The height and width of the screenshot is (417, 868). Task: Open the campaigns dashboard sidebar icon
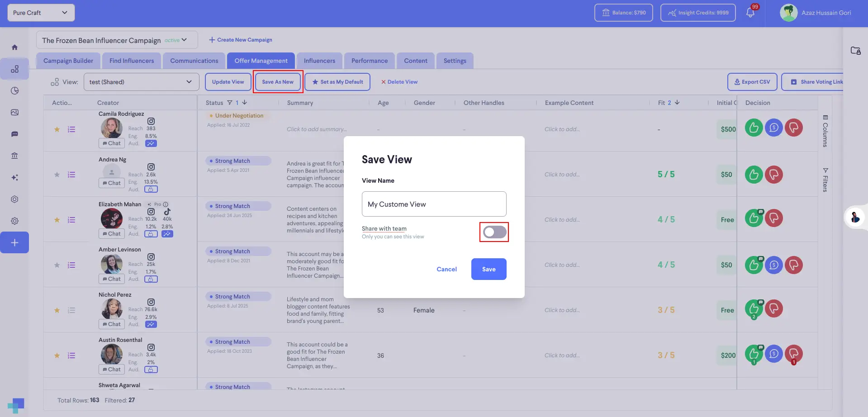(x=14, y=69)
